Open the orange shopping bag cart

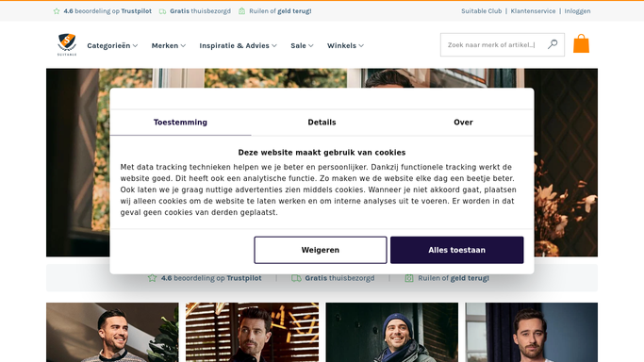click(581, 43)
